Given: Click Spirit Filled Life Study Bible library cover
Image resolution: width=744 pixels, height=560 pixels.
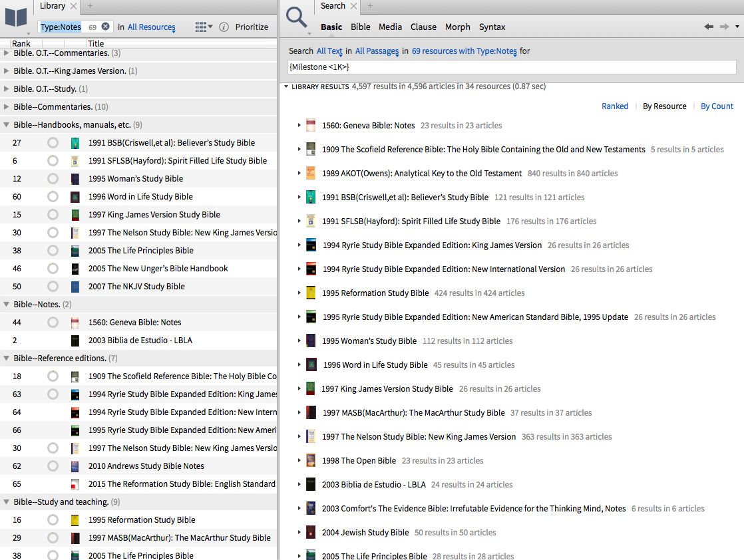Looking at the screenshot, I should coord(75,161).
